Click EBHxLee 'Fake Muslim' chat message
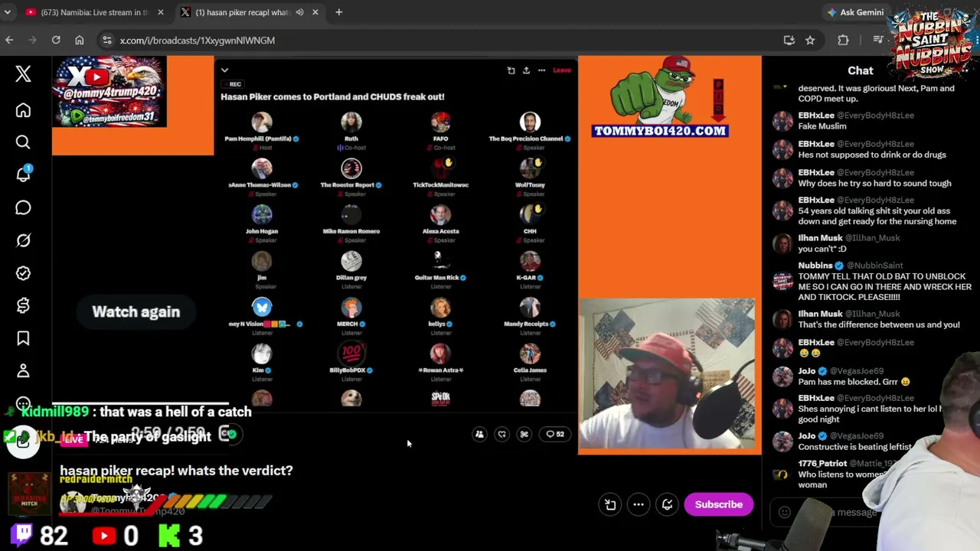 coord(822,126)
